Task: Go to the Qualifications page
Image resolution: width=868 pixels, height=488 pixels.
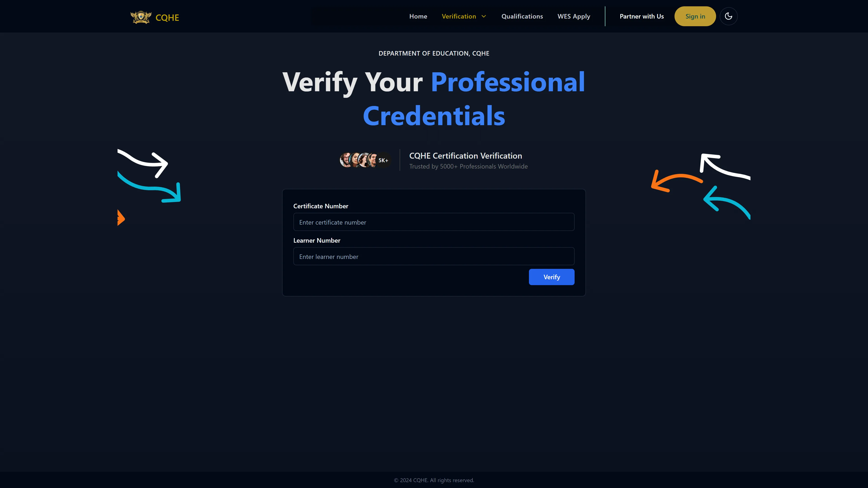Action: [x=522, y=16]
